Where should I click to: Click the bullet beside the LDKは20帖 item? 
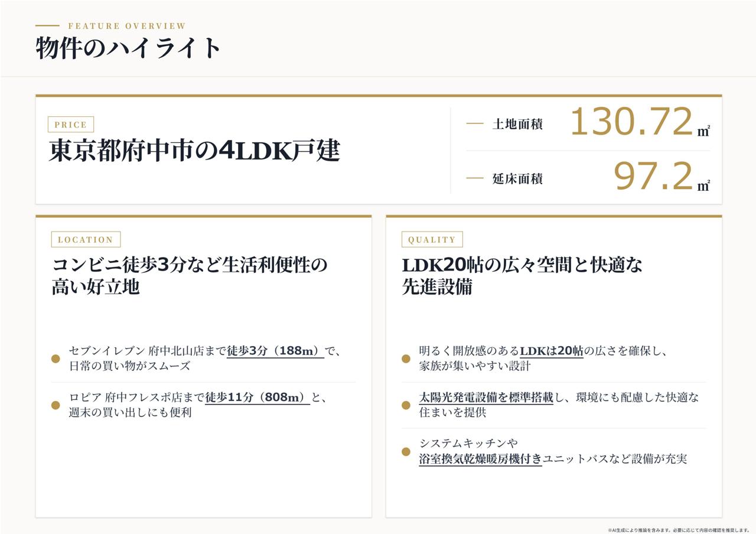click(x=406, y=359)
